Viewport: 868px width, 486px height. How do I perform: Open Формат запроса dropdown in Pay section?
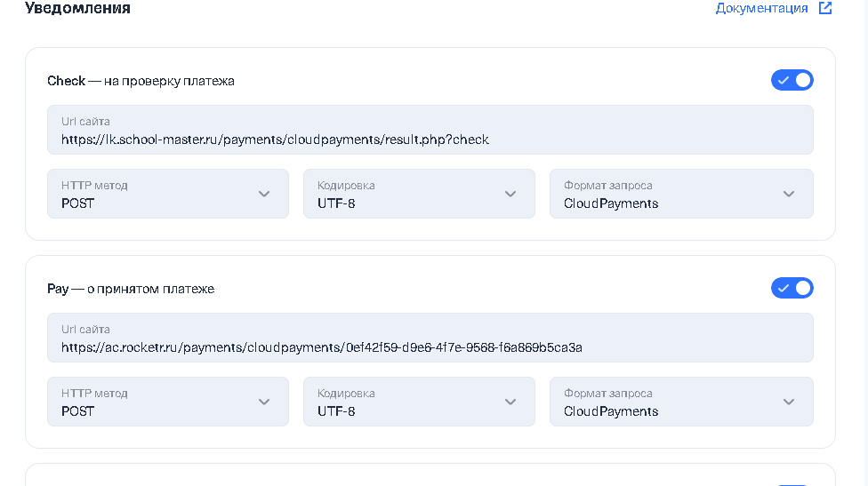coord(681,402)
